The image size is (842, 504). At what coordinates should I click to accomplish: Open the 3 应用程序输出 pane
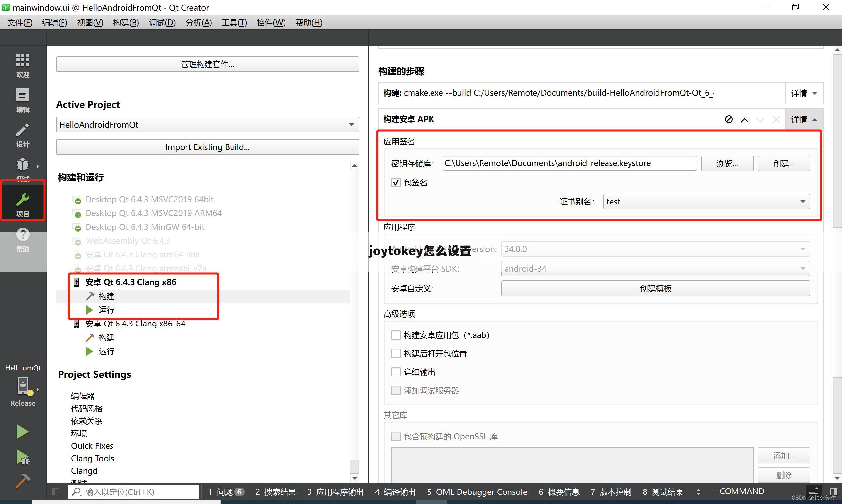pyautogui.click(x=335, y=492)
